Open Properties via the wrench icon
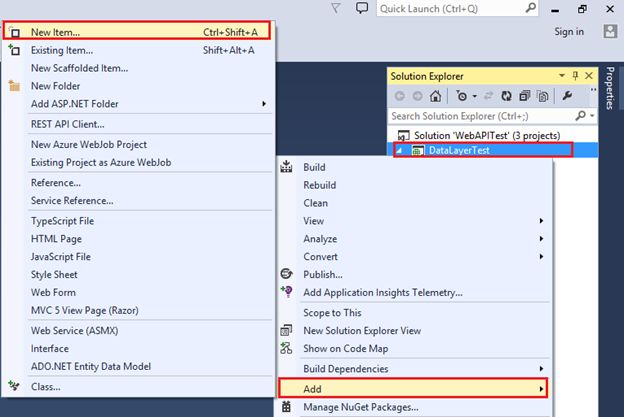The image size is (624, 417). pyautogui.click(x=567, y=96)
